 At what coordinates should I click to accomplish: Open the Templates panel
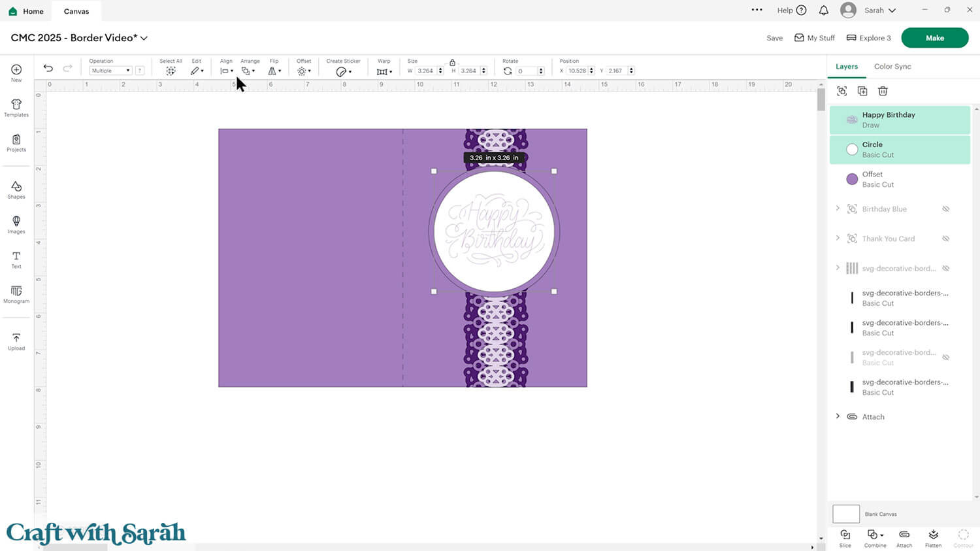pyautogui.click(x=16, y=108)
